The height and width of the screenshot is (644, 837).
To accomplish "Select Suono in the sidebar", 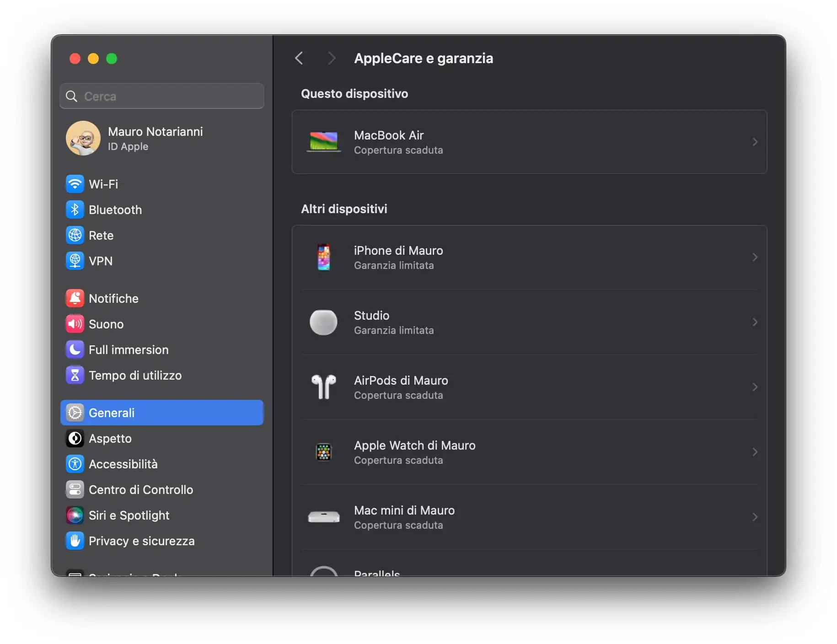I will pyautogui.click(x=106, y=324).
